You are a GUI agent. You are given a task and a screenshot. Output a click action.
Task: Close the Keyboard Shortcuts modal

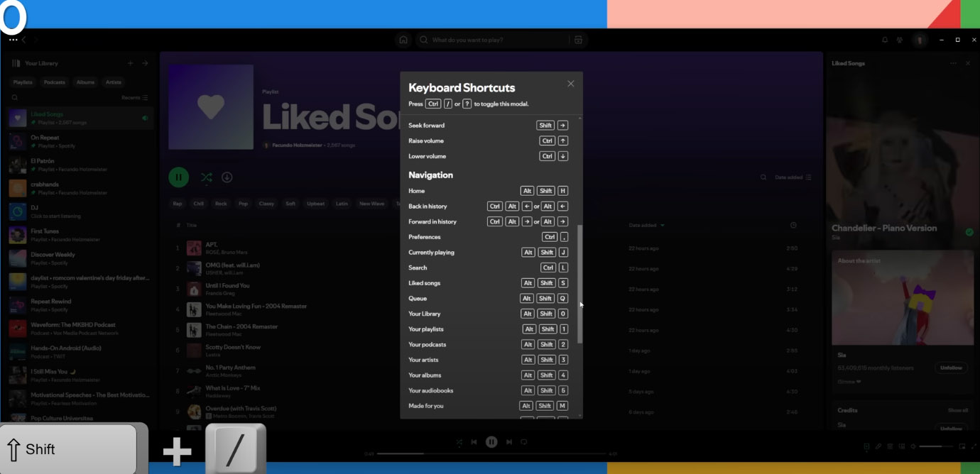tap(570, 84)
